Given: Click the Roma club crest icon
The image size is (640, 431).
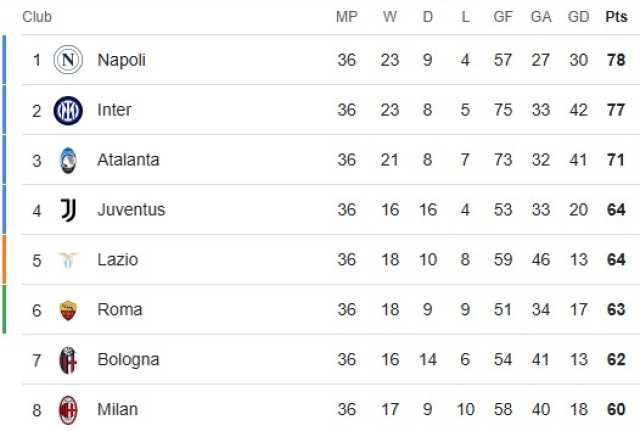Looking at the screenshot, I should [x=68, y=310].
